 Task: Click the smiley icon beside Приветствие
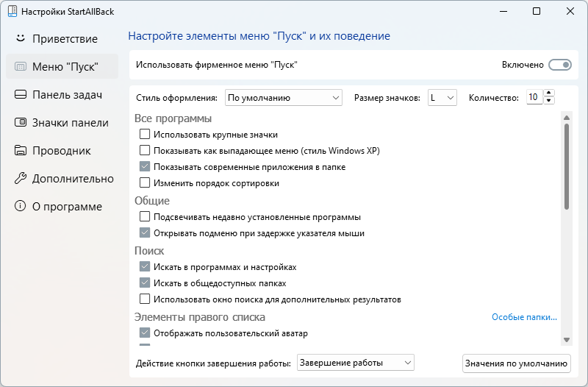coord(21,38)
